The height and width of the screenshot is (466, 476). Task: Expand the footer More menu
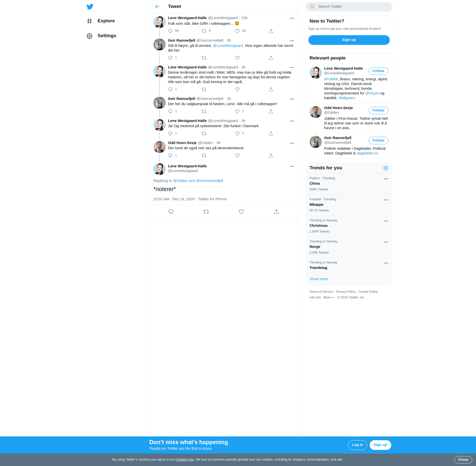coord(329,297)
